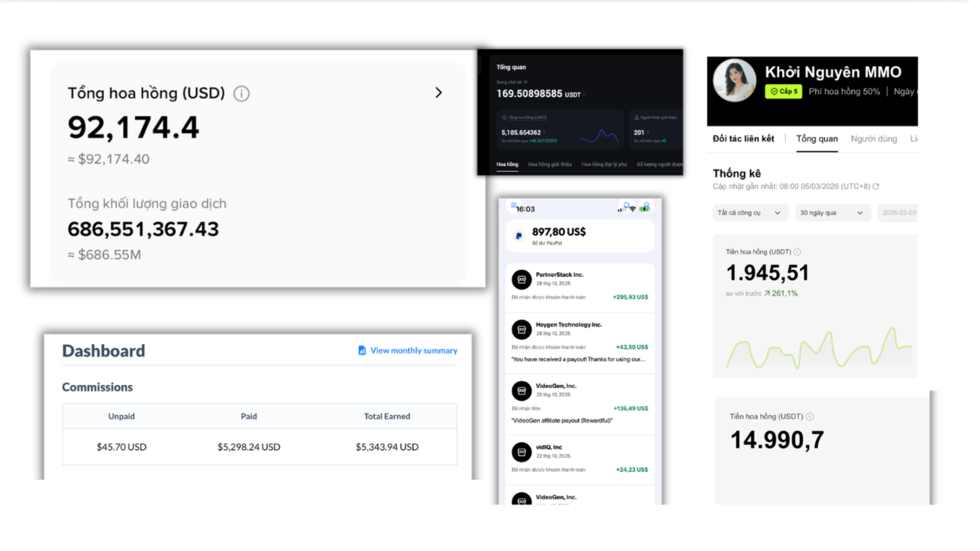Image resolution: width=980 pixels, height=551 pixels.
Task: Click info icon by Tiền hoa hồng above 14.990,7
Action: click(x=810, y=417)
